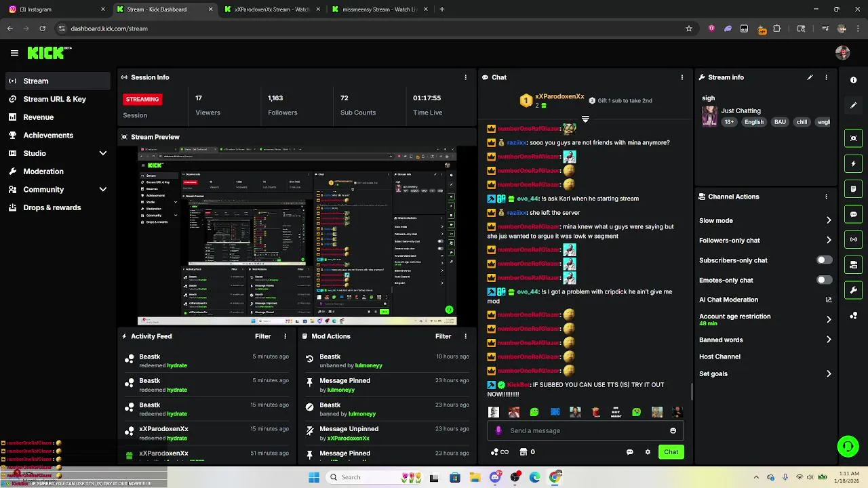Toggle the channel actions panel icon in right sidebar
Image resolution: width=868 pixels, height=488 pixels.
coord(854,265)
